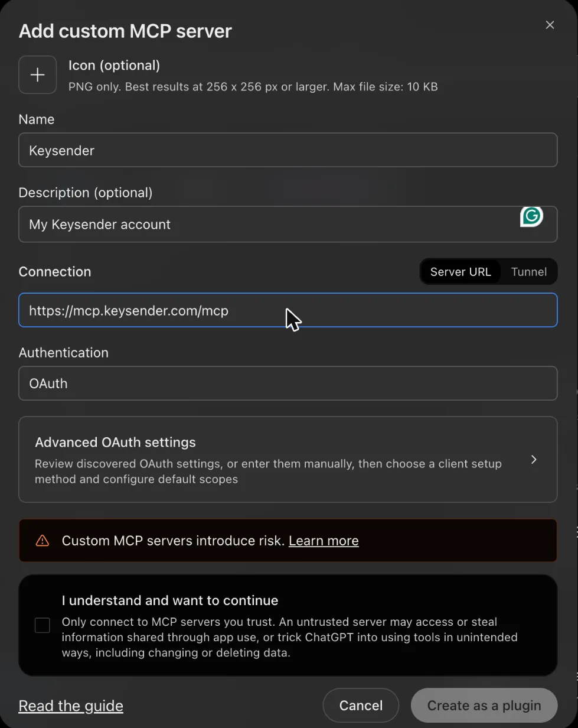The width and height of the screenshot is (578, 728).
Task: Click the Review discovered OAuth settings description
Action: pos(269,472)
